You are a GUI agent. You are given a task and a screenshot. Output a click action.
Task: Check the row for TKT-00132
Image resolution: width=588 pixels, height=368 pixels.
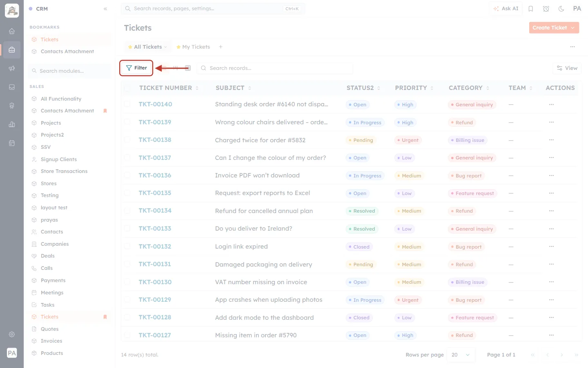tap(127, 247)
